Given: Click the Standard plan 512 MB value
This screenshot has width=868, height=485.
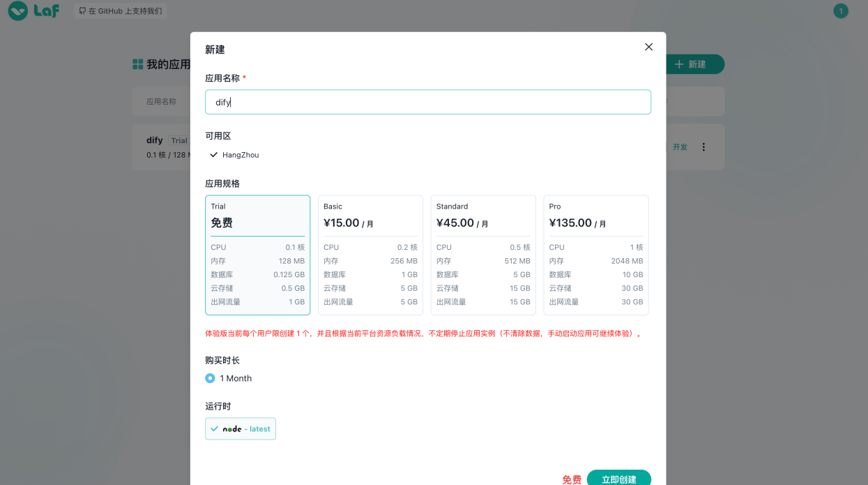Looking at the screenshot, I should [x=517, y=261].
